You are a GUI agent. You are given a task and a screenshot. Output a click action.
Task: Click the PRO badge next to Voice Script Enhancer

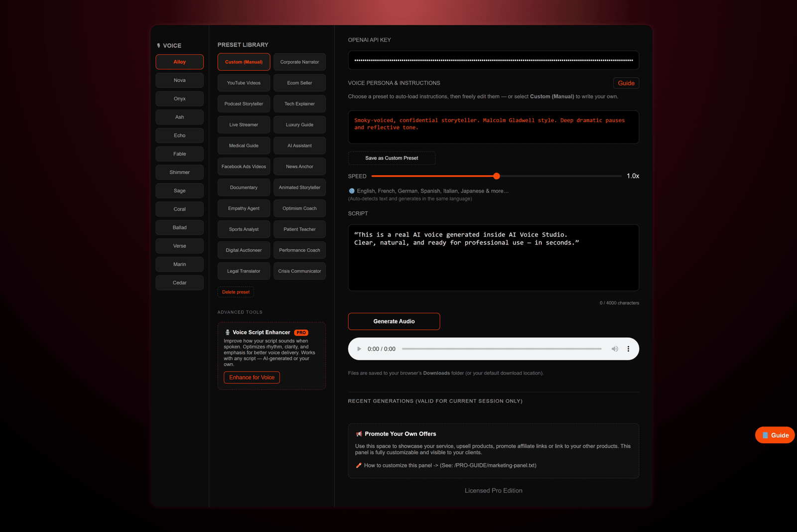pos(301,332)
